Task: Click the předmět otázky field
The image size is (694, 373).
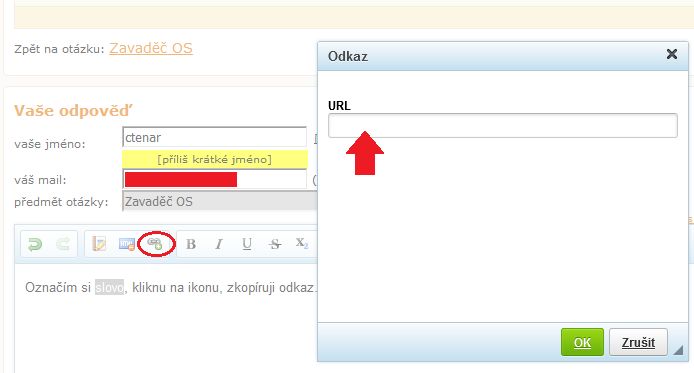Action: pos(220,202)
